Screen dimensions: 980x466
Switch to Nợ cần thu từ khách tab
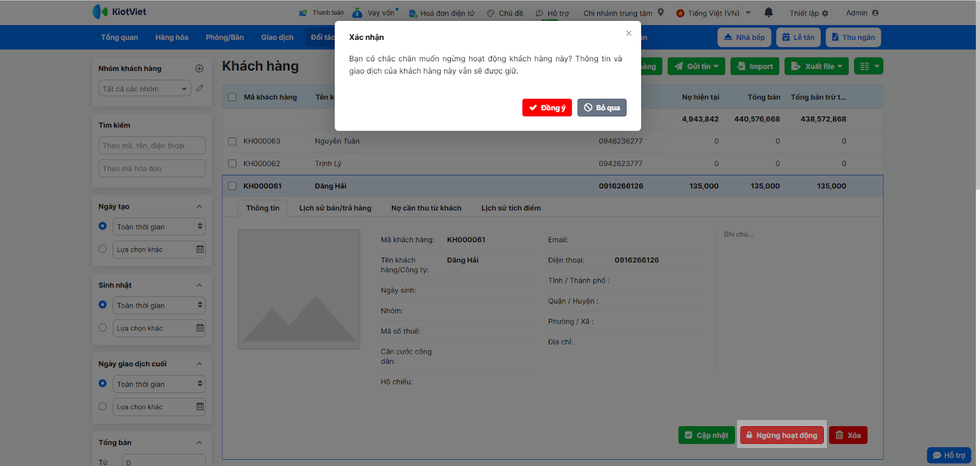click(x=426, y=208)
